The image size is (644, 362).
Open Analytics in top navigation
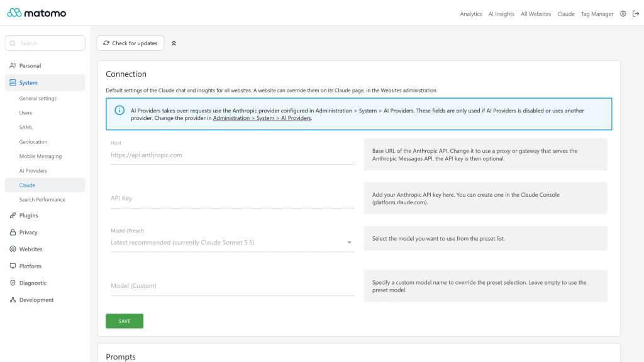(470, 14)
